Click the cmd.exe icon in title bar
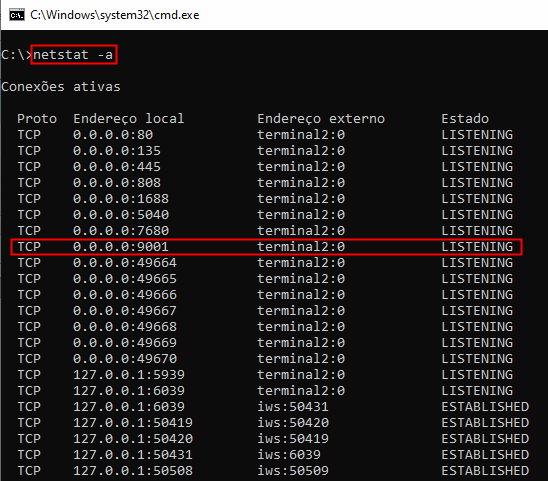The image size is (548, 481). pos(17,15)
